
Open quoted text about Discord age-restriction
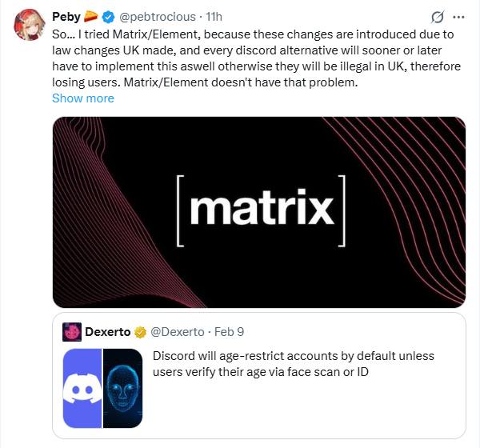click(x=293, y=364)
